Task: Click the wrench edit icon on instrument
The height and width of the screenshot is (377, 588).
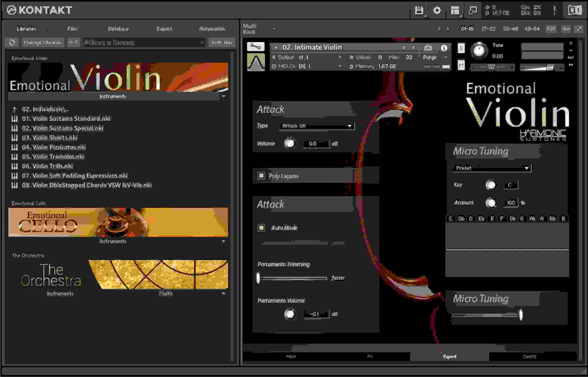Action: tap(256, 46)
